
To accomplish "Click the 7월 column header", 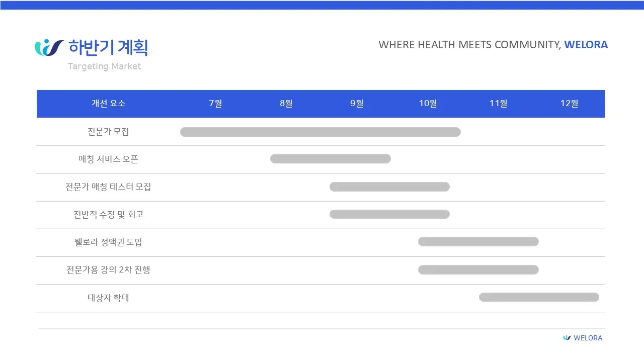I will 215,104.
